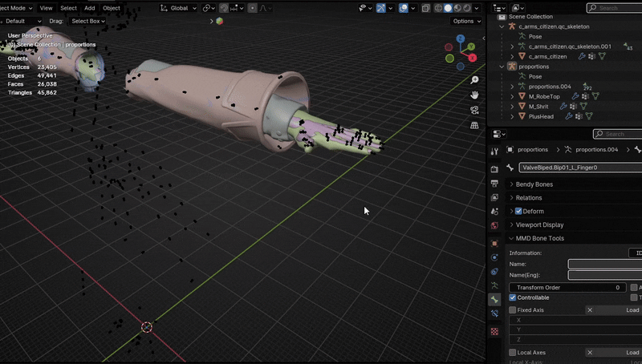Image resolution: width=642 pixels, height=364 pixels.
Task: Enable the Fixed Axis checkbox
Action: coord(513,309)
